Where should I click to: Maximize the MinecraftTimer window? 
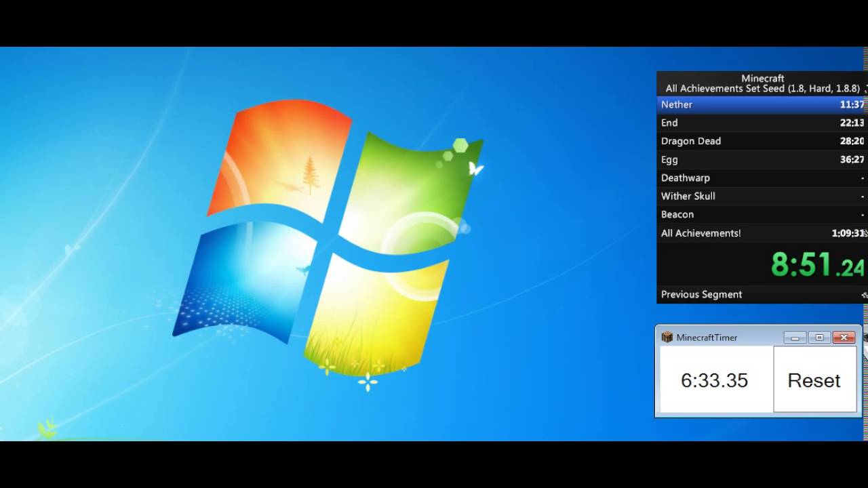tap(819, 337)
